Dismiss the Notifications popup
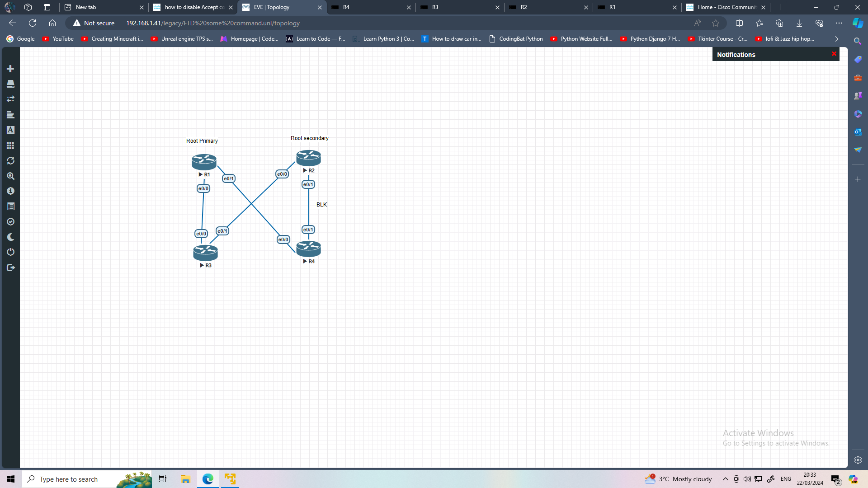Image resolution: width=868 pixels, height=488 pixels. click(x=833, y=54)
